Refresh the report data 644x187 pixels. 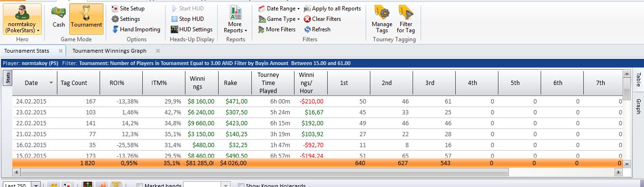click(x=317, y=29)
